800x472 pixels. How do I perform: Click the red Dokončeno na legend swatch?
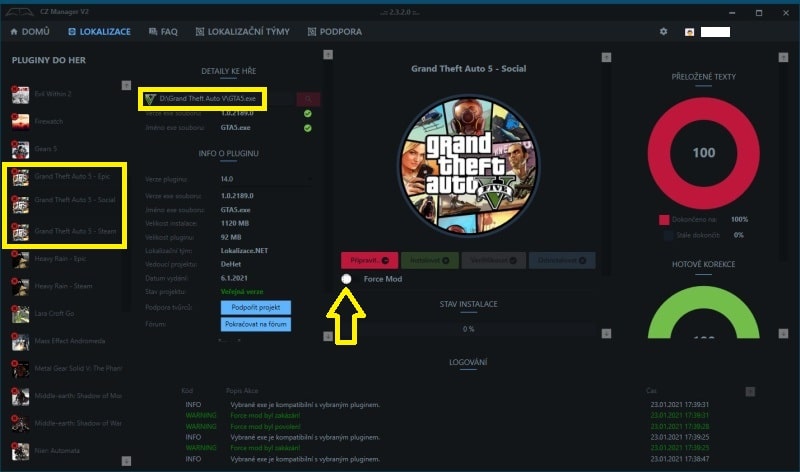tap(664, 220)
